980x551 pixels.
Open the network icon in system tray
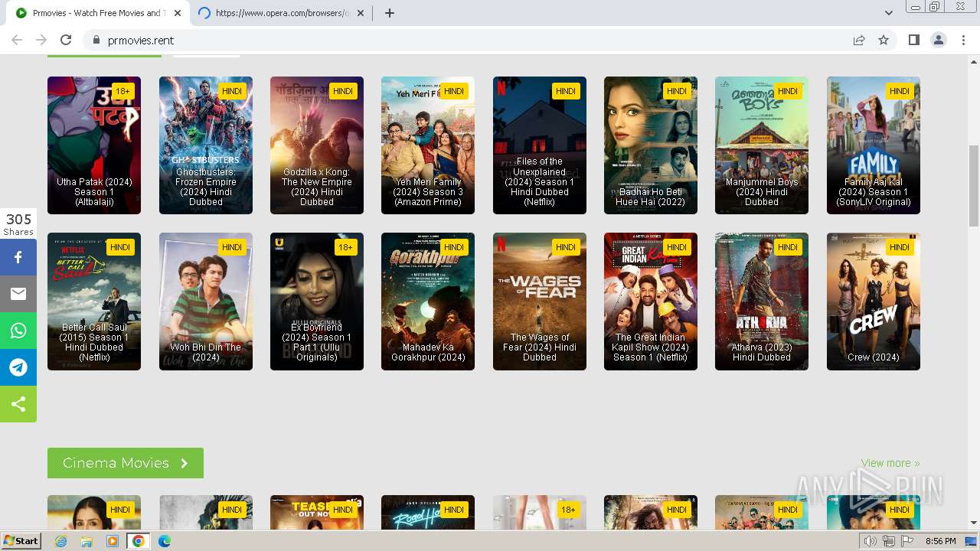tap(888, 541)
